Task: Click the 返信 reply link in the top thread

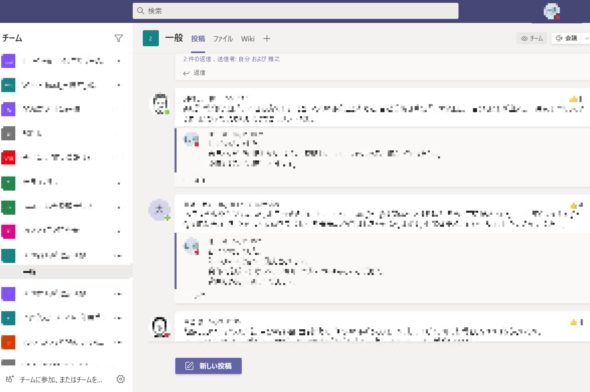Action: 195,73
